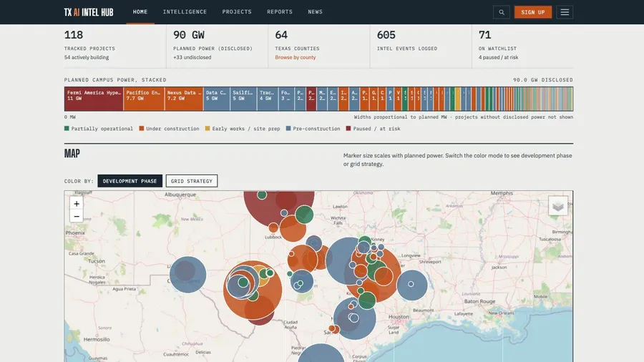Click the Albuquerque label on the map

coord(180,195)
